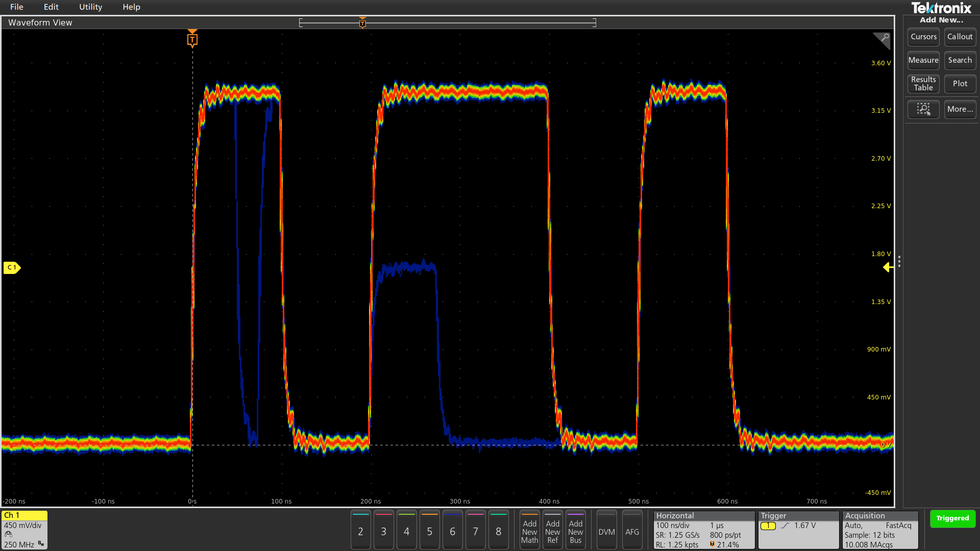Screen dimensions: 980x551
Task: Open the File menu
Action: tap(17, 7)
